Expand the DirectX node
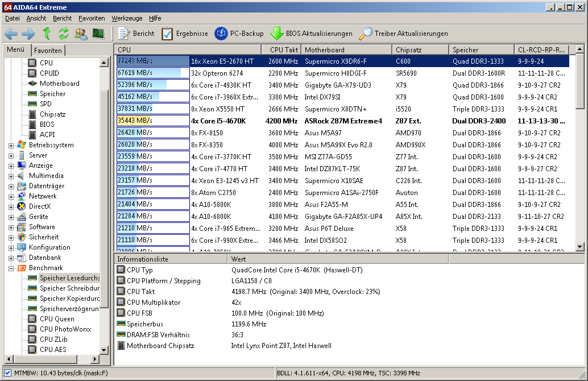 pos(11,207)
